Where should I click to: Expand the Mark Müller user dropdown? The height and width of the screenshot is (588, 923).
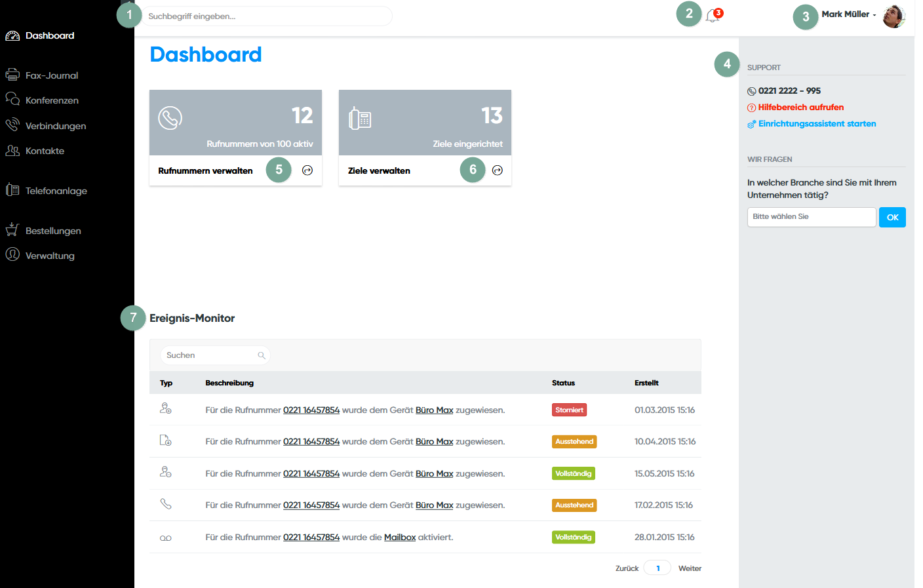pyautogui.click(x=848, y=14)
